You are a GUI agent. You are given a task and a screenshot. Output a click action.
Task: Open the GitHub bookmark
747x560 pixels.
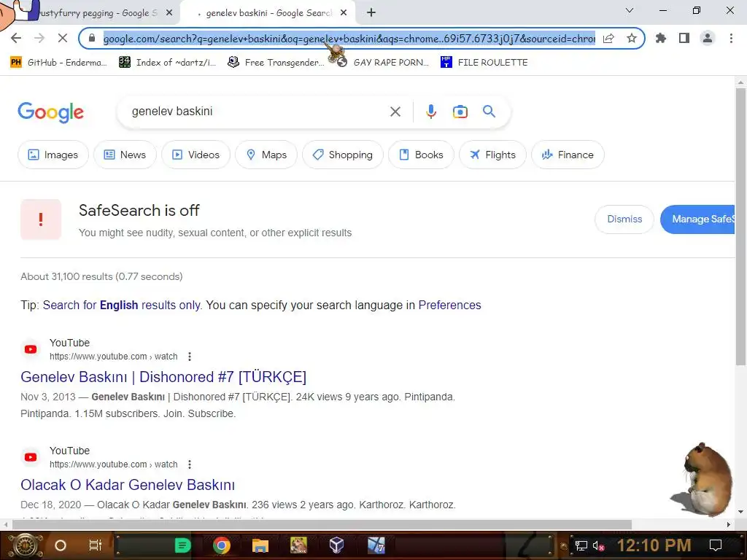coord(58,63)
